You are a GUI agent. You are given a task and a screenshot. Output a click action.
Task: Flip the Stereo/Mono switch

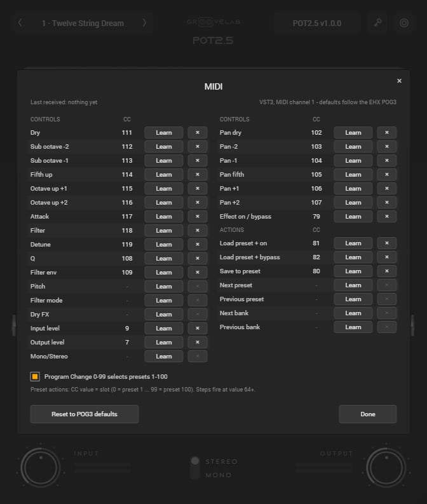[x=195, y=468]
